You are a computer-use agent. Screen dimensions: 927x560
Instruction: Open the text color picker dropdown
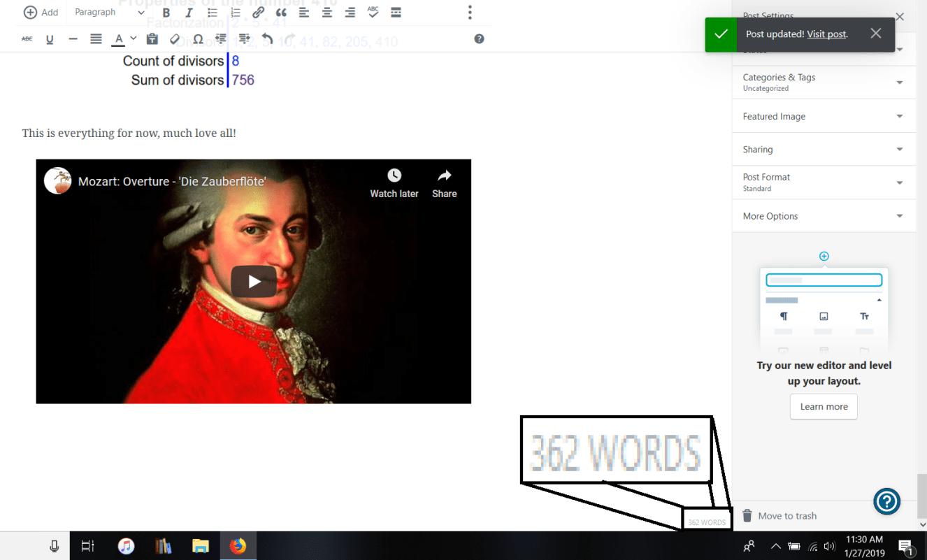pyautogui.click(x=131, y=38)
